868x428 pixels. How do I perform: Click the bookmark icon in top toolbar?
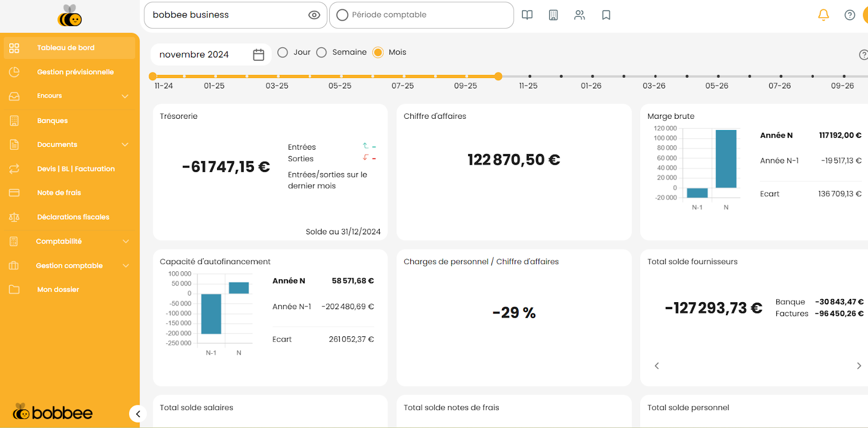point(606,15)
